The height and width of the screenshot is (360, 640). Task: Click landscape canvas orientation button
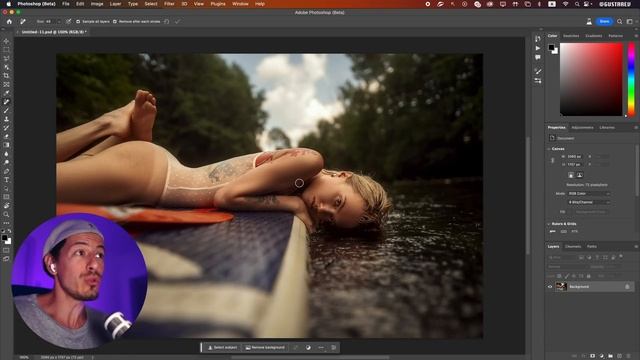579,175
